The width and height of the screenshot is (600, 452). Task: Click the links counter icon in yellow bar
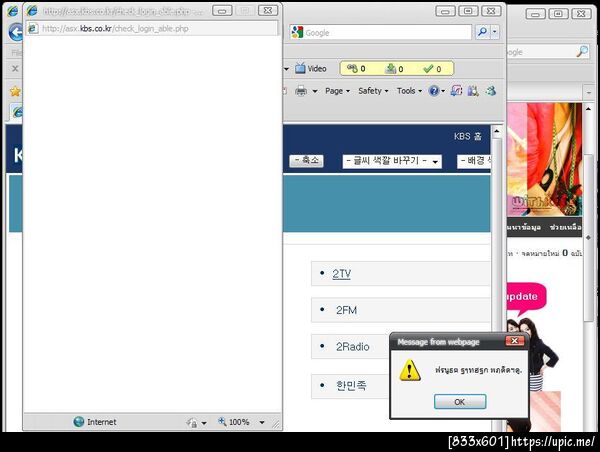tap(352, 69)
